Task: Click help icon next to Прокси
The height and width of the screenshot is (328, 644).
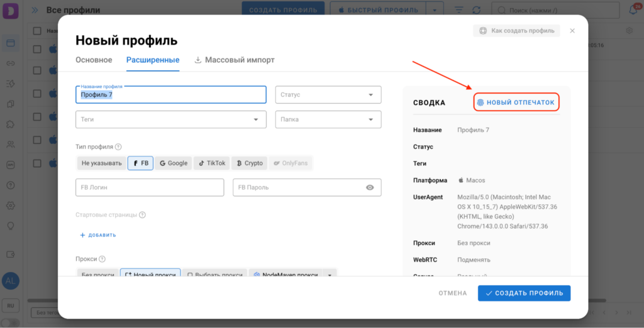Action: (x=102, y=259)
